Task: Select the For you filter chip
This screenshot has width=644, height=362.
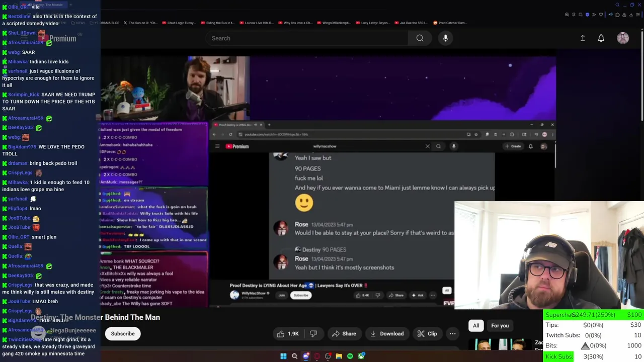Action: tap(500, 326)
